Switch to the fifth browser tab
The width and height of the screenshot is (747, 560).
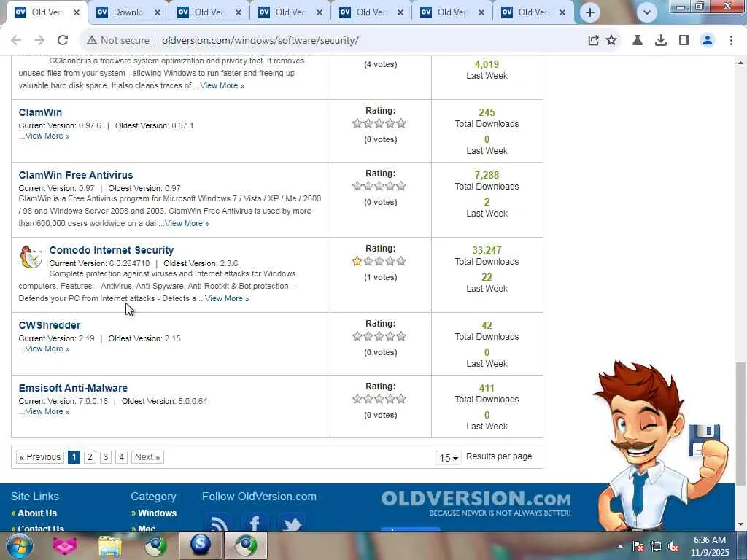pos(371,12)
